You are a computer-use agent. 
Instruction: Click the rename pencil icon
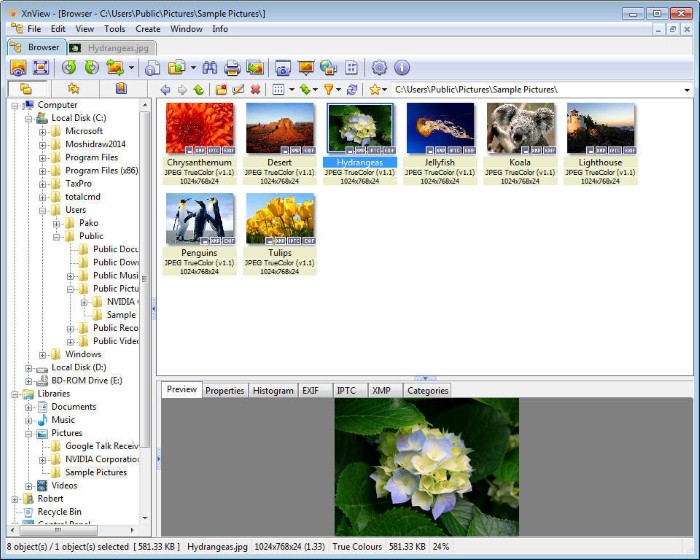coord(238,90)
